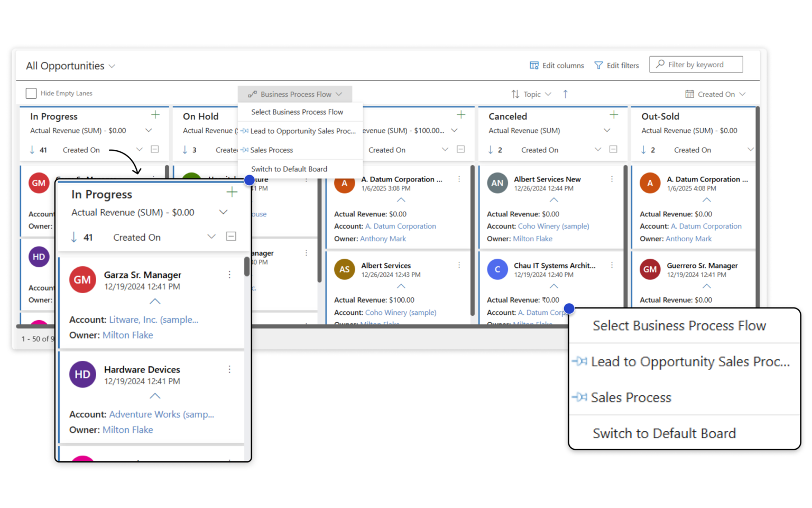Choose Switch to Default Board beneath the Business Process Flow button
This screenshot has width=812, height=508.
[x=300, y=169]
